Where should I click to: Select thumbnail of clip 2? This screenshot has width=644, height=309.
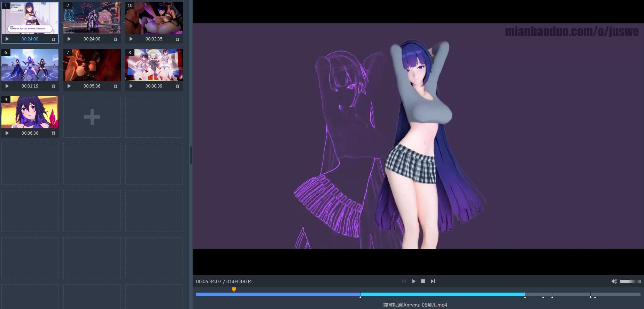pyautogui.click(x=92, y=18)
